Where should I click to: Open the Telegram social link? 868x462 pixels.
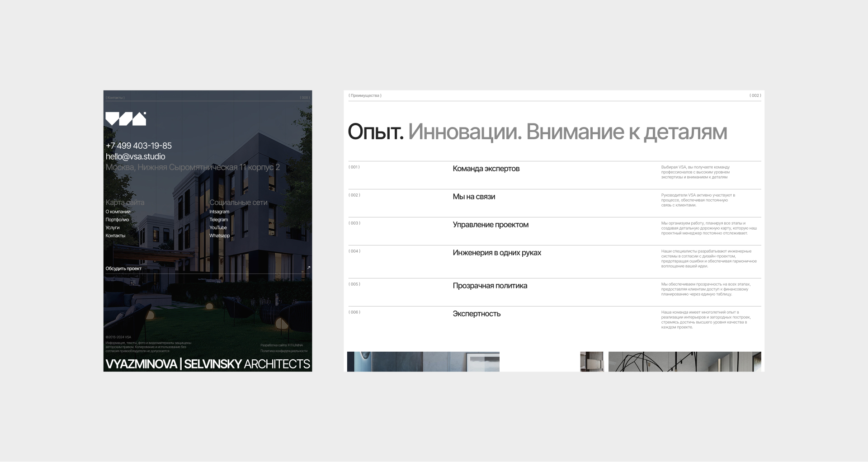tap(218, 219)
